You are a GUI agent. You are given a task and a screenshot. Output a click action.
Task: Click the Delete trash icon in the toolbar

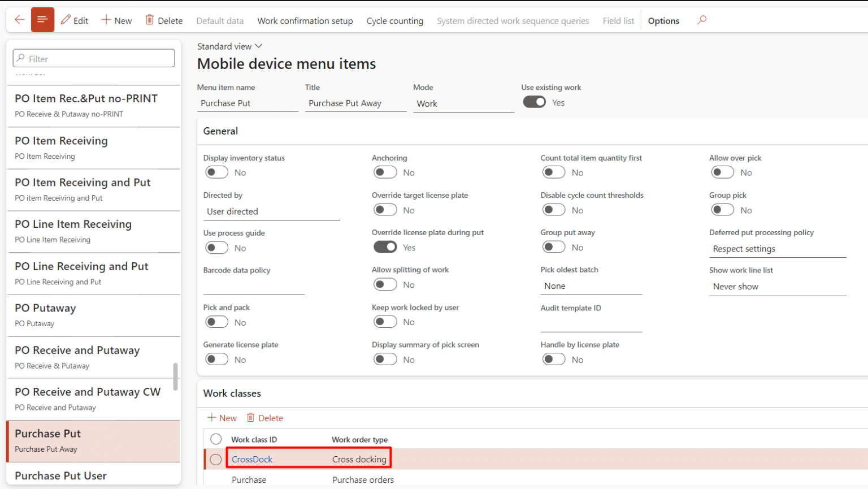[163, 20]
